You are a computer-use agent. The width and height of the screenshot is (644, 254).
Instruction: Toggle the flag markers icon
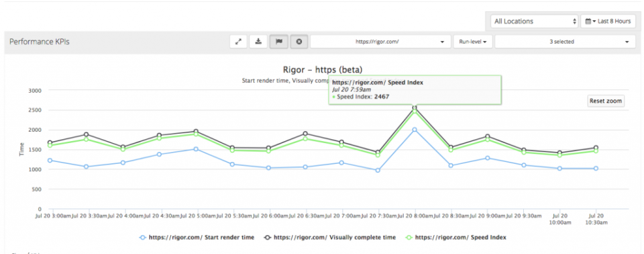pyautogui.click(x=279, y=42)
